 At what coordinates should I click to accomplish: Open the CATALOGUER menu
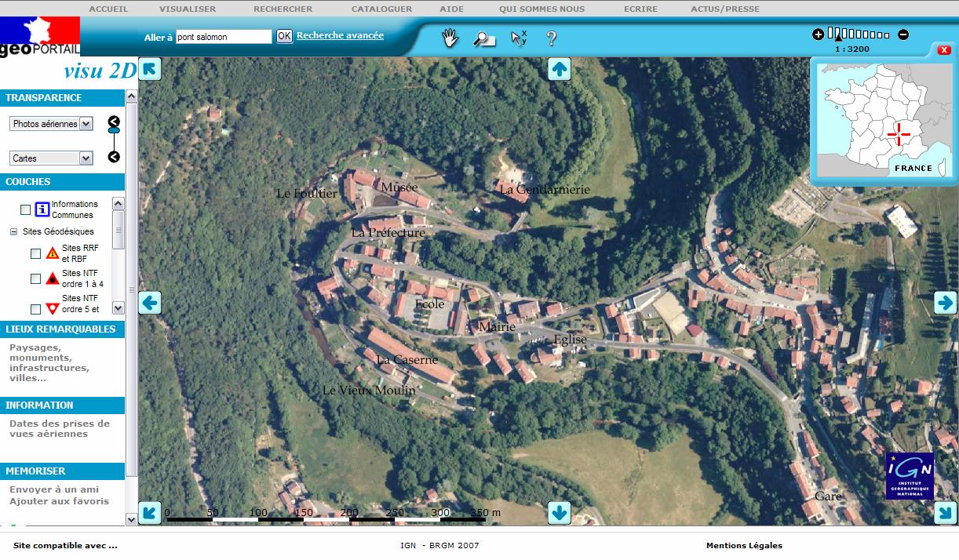click(381, 9)
